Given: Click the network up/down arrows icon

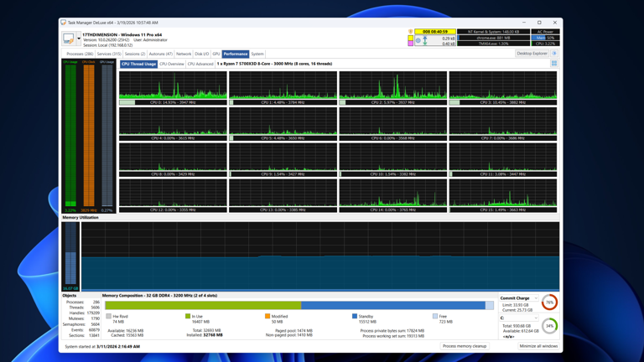Looking at the screenshot, I should [x=424, y=40].
